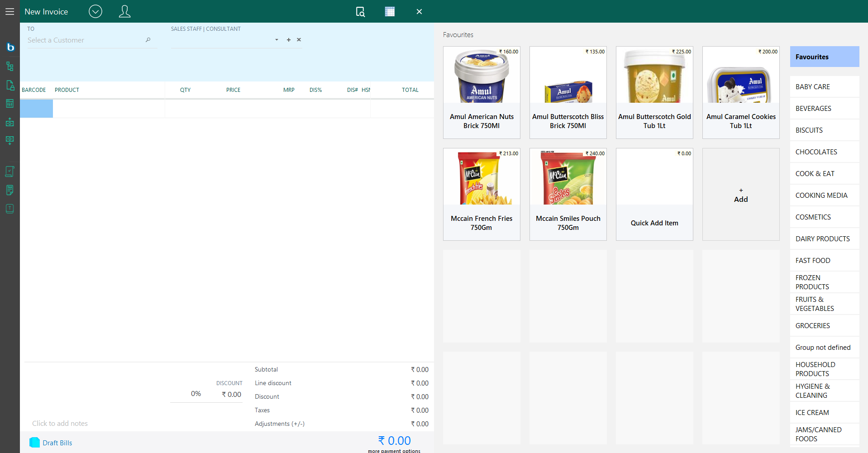868x453 pixels.
Task: Select the HYGIENE & CLEANING category
Action: 825,391
